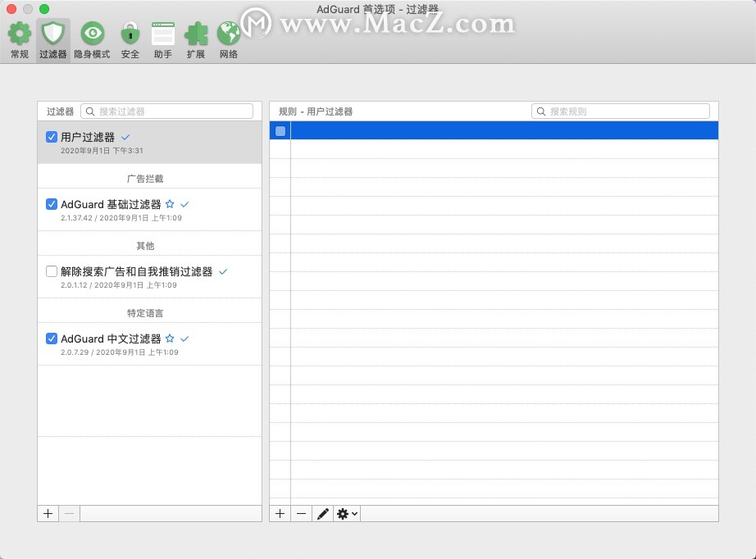Click the 广告拦截 section header
Screen dimensions: 756x559
point(145,179)
